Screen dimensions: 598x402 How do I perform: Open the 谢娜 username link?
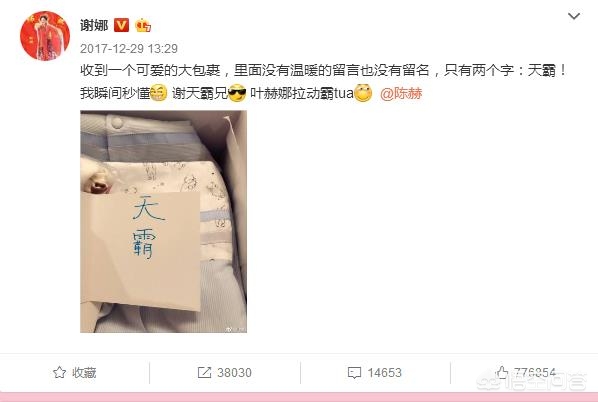[94, 26]
